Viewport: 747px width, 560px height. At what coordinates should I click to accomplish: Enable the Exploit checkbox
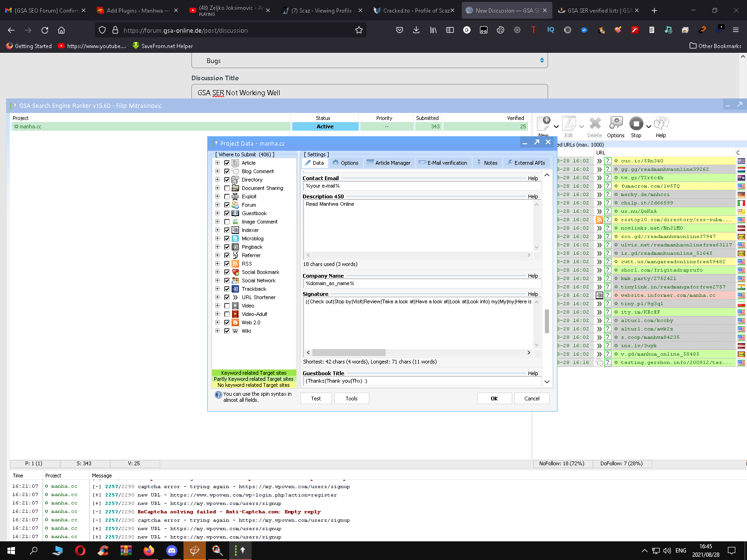[x=227, y=196]
